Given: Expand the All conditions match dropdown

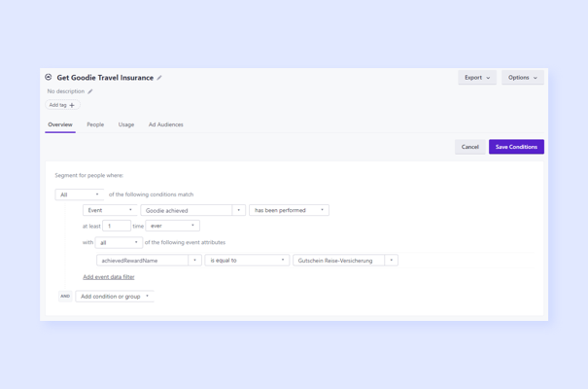Looking at the screenshot, I should [79, 194].
